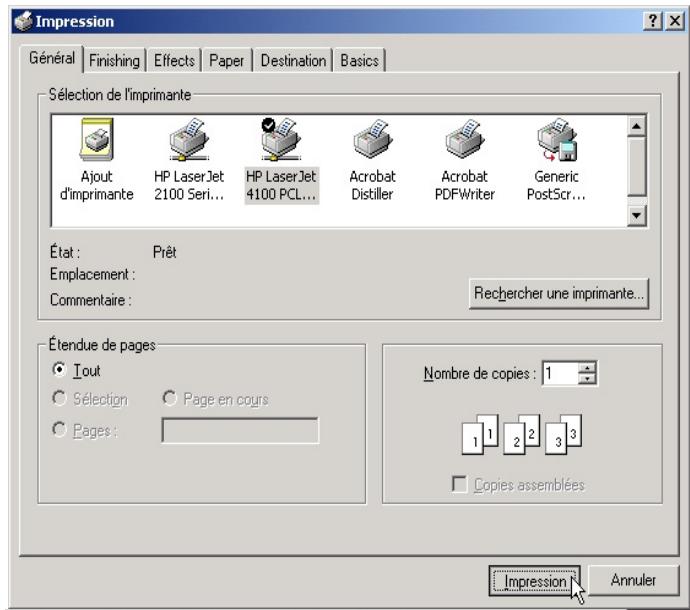Switch to the Paper tab
690x610 pixels.
coord(226,60)
